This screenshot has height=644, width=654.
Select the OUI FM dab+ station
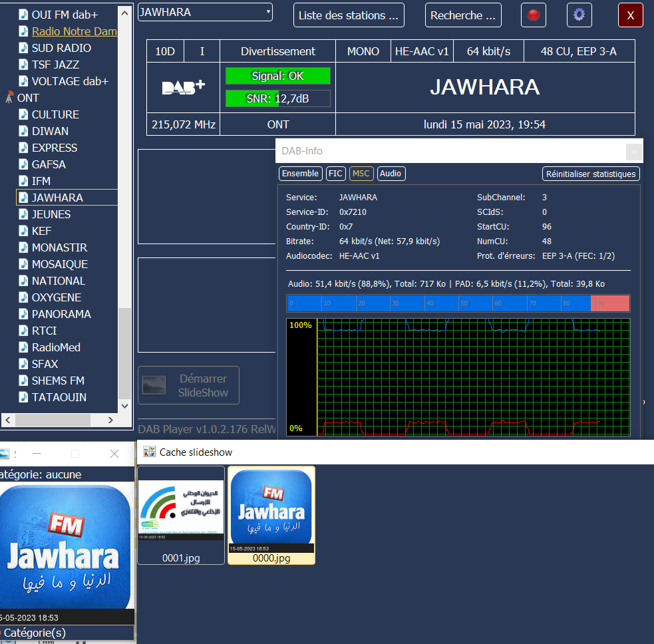pyautogui.click(x=65, y=15)
